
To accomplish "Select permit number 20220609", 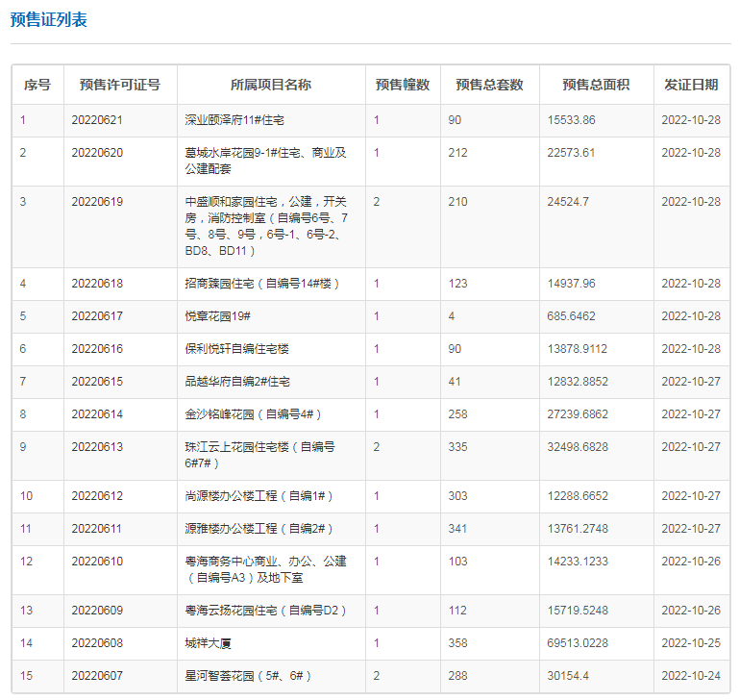I will (97, 611).
